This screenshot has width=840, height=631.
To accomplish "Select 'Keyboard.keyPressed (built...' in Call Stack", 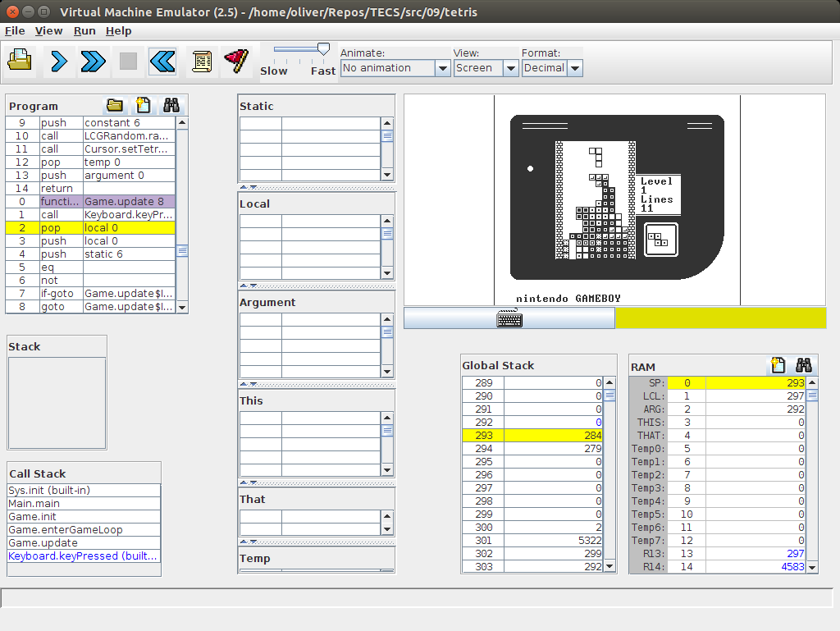I will coord(84,556).
